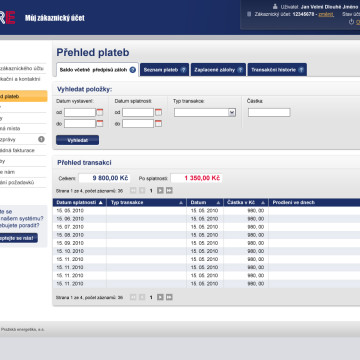This screenshot has width=360, height=360.
Task: Click the Po splatnosti value 1 350,00 Kč
Action: [202, 178]
